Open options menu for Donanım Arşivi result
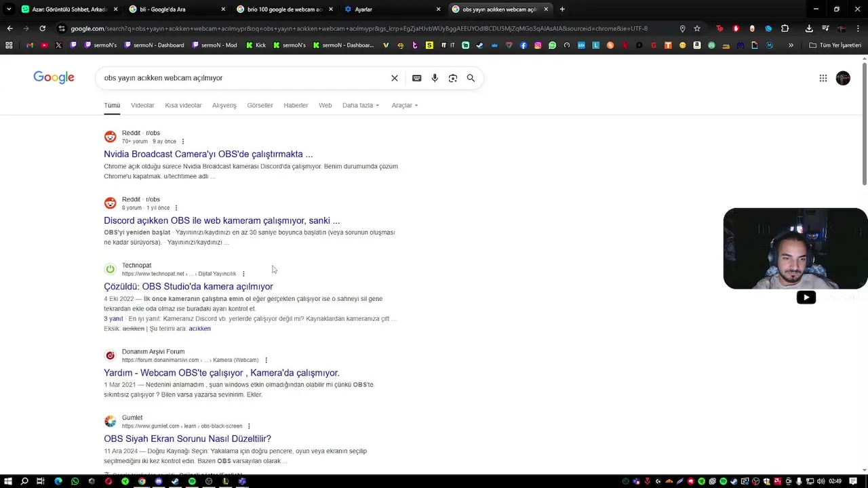The width and height of the screenshot is (868, 488). 266,360
